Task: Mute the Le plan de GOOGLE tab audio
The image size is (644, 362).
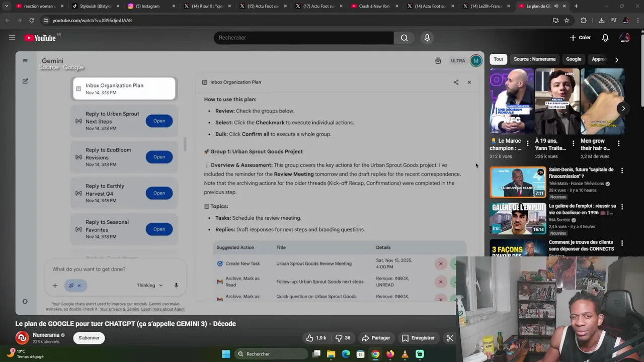Action: pos(556,6)
